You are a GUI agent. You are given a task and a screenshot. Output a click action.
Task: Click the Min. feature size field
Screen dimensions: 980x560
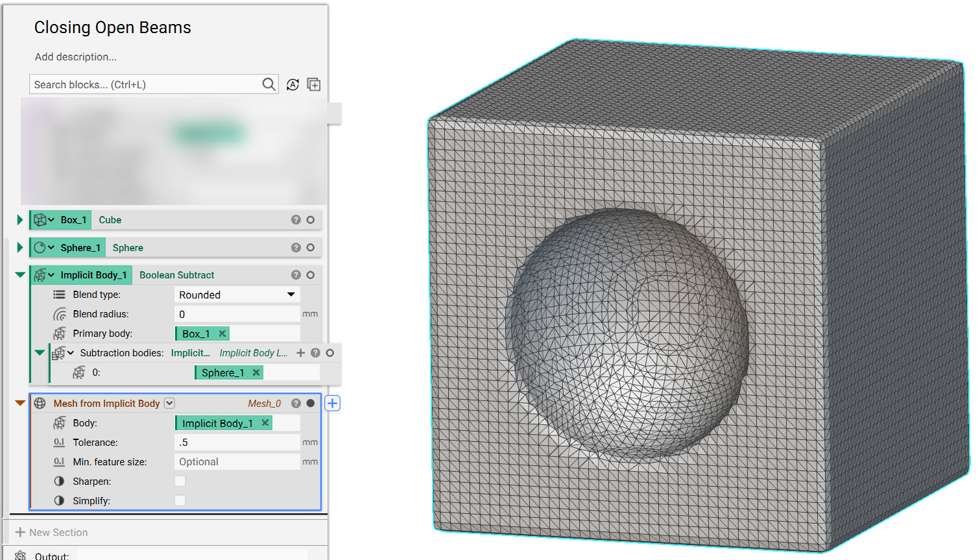click(237, 462)
